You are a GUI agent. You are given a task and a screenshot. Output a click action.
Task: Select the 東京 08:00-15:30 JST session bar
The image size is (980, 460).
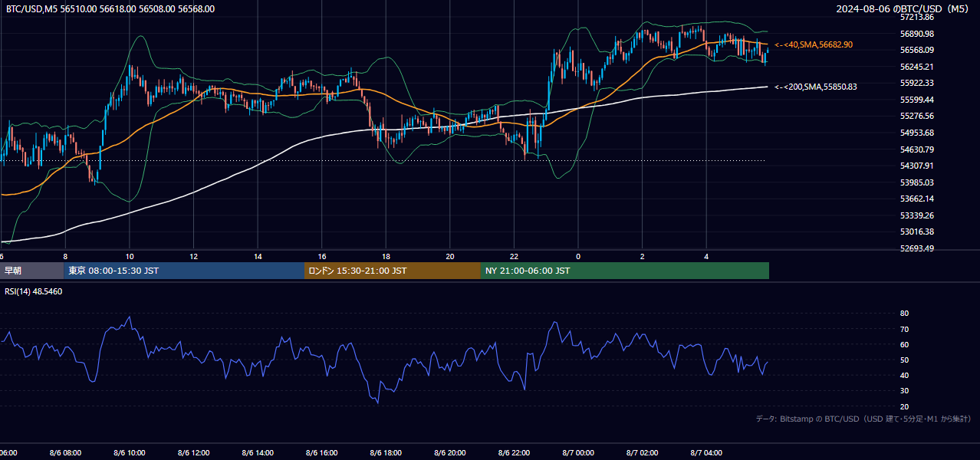point(184,271)
